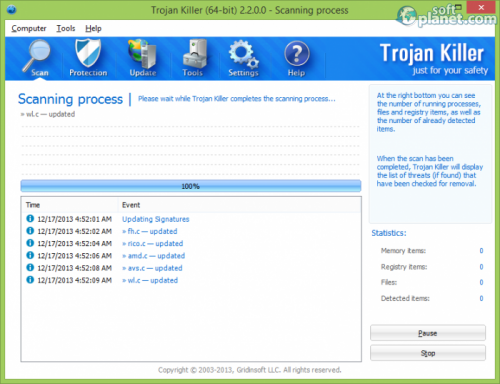
Task: Click the Trojan Killer title bar app icon
Action: [11, 10]
